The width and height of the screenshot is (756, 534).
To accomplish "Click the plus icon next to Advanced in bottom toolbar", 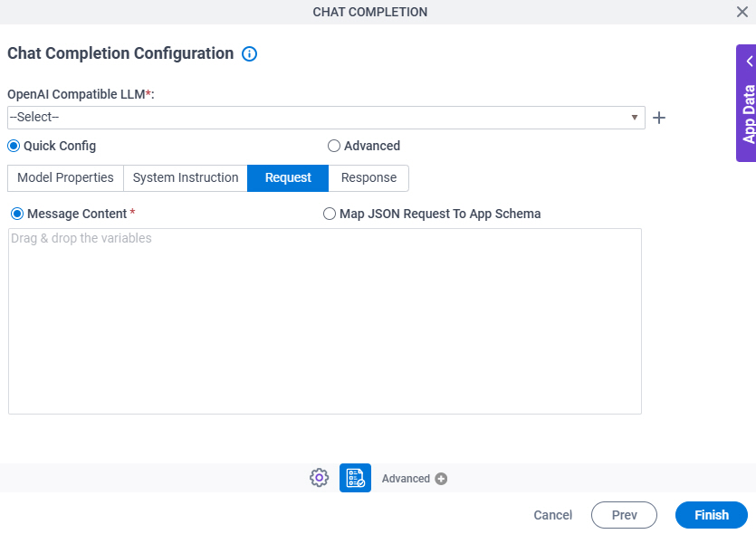I will (441, 479).
